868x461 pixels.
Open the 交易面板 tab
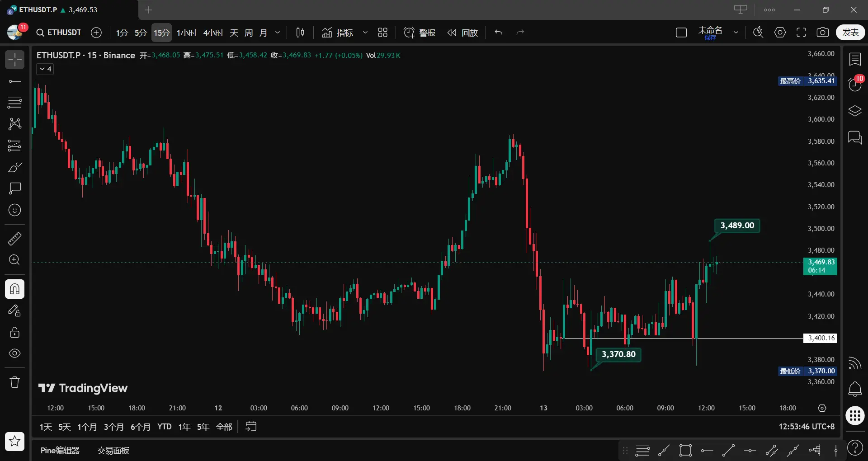[x=113, y=451]
